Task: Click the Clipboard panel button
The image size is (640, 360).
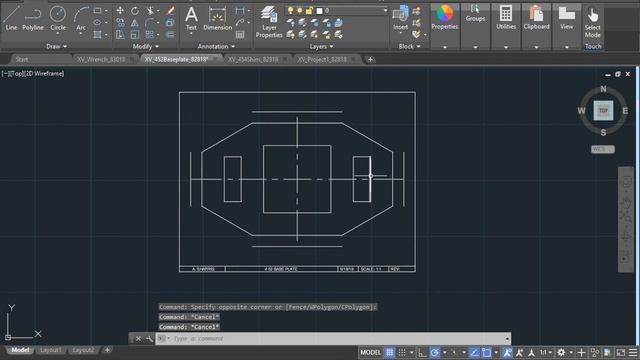Action: point(536,18)
